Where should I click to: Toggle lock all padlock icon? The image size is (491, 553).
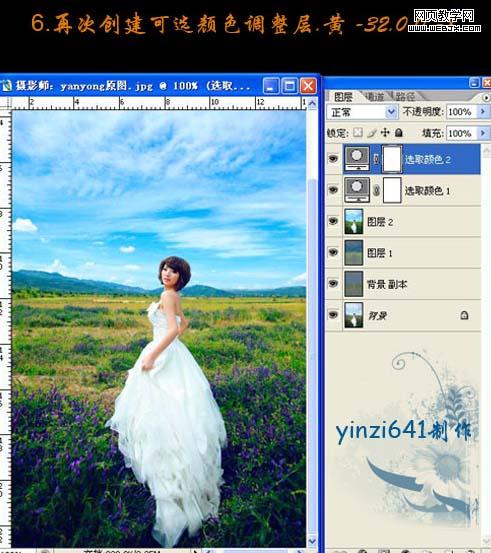point(399,133)
